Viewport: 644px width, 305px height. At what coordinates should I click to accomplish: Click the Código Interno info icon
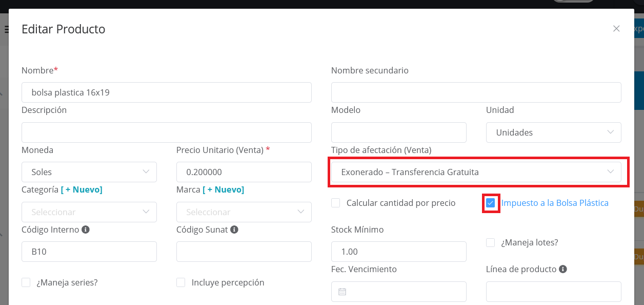point(86,230)
